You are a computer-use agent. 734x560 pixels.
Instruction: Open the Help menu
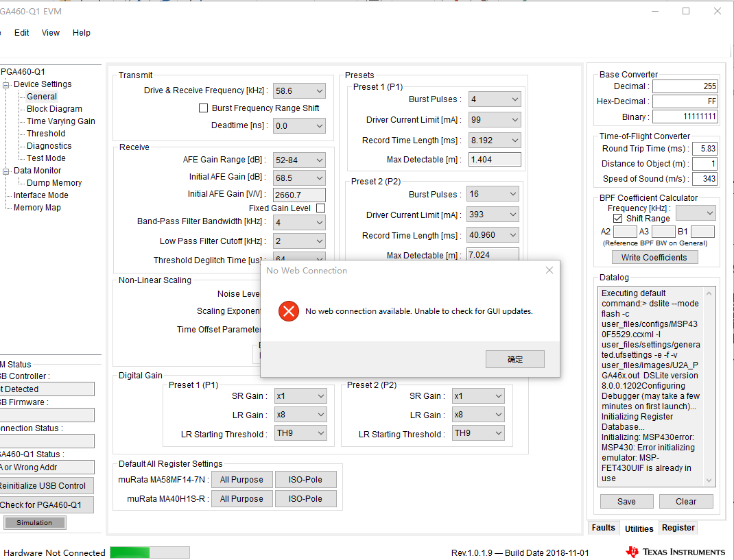[x=82, y=33]
